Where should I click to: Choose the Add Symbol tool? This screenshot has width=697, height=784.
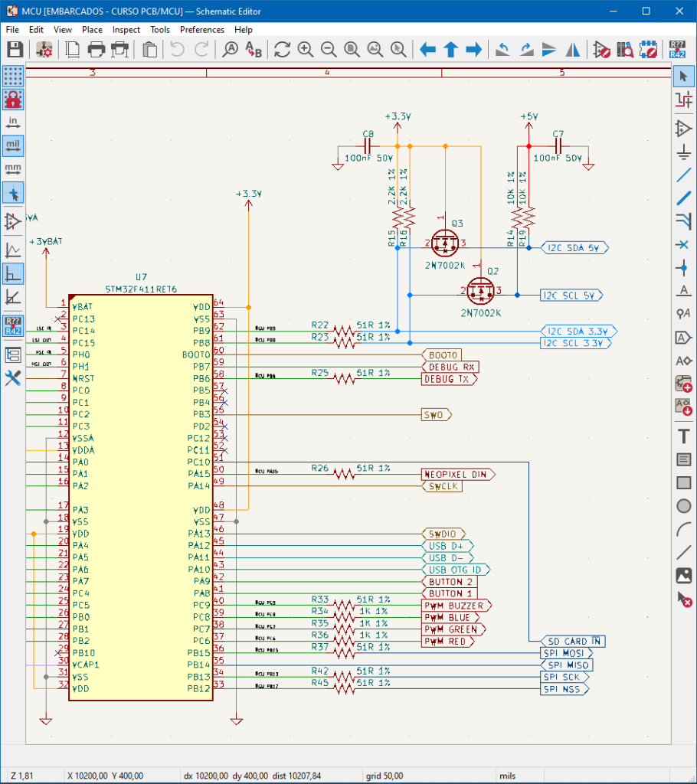click(683, 129)
